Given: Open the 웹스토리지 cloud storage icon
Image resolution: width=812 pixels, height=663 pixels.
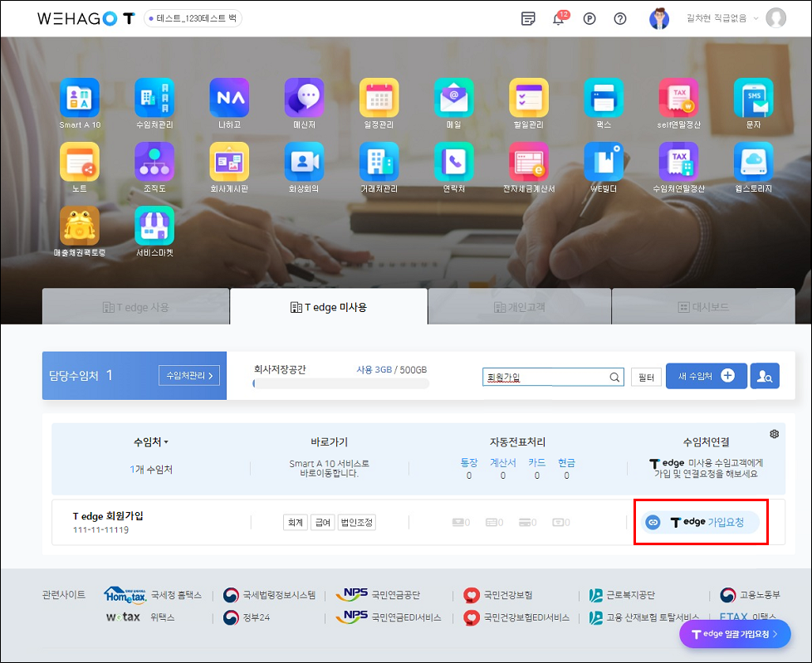Looking at the screenshot, I should 753,162.
